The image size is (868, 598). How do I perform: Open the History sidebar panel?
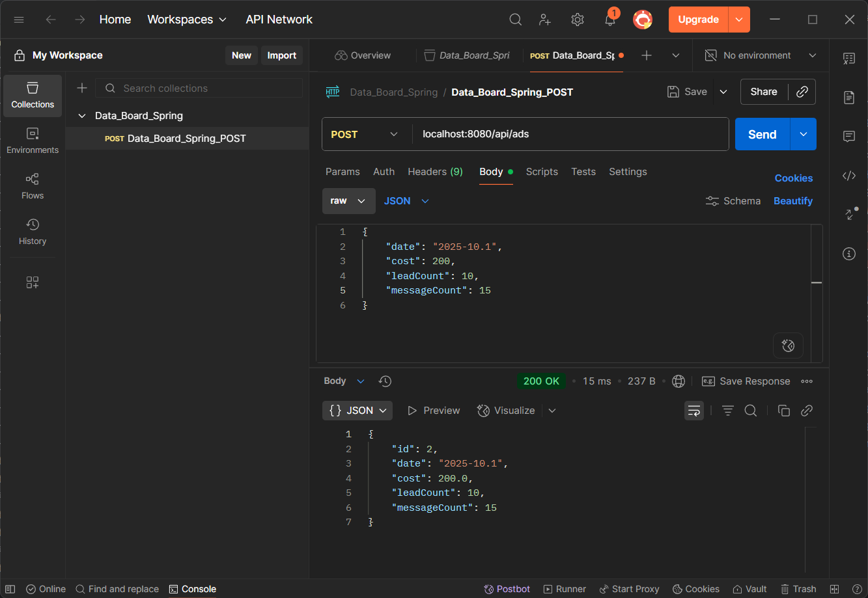pos(33,232)
